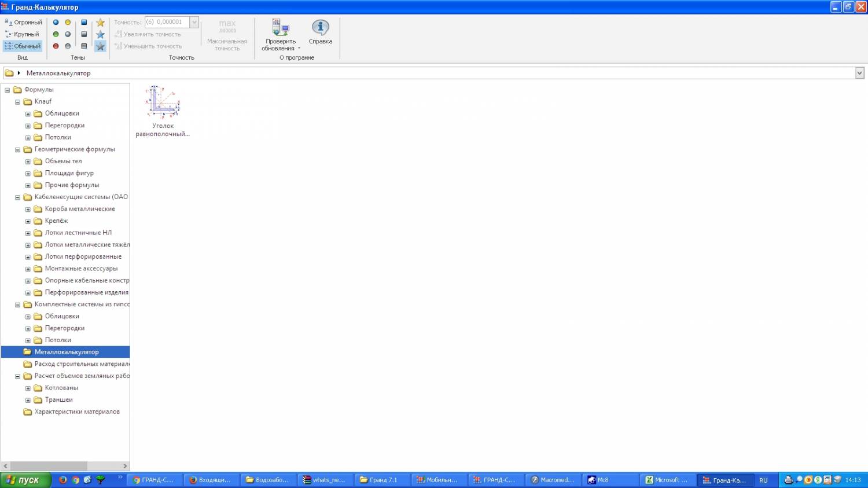Pick the gold star theme
Viewport: 868px width, 488px height.
tap(101, 23)
